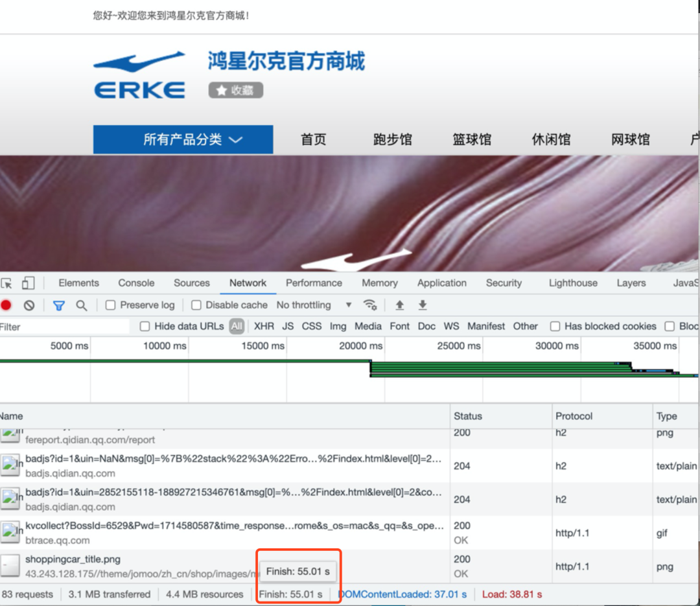Enable the Disable cache checkbox
This screenshot has height=606, width=700.
coord(196,305)
